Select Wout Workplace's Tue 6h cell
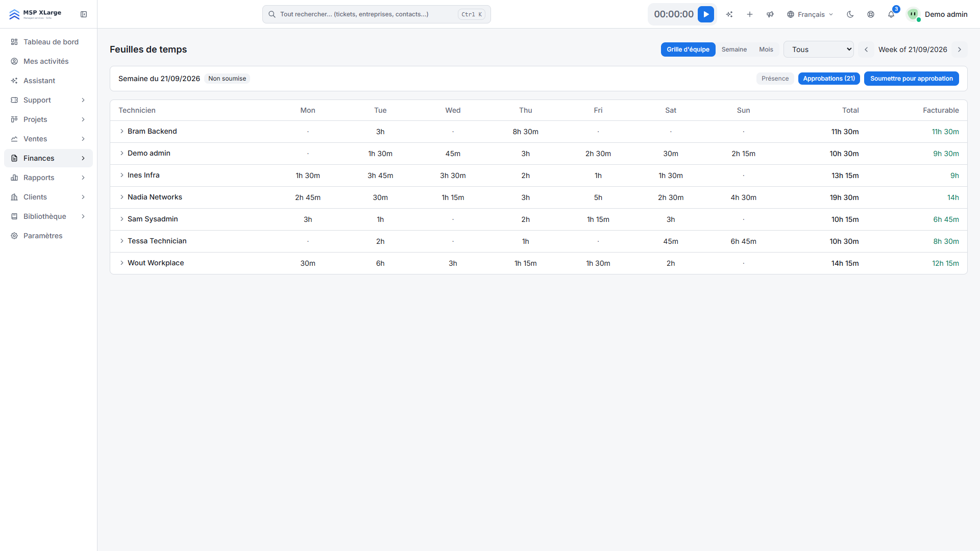Image resolution: width=980 pixels, height=551 pixels. coord(380,263)
